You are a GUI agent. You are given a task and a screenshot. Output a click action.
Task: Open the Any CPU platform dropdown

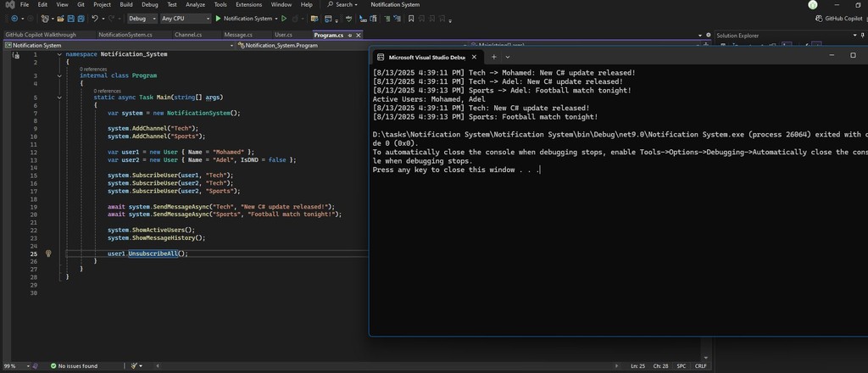pyautogui.click(x=185, y=18)
